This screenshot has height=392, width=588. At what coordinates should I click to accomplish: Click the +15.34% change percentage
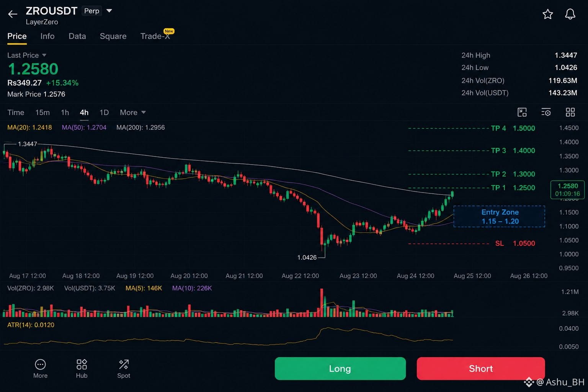click(x=62, y=83)
